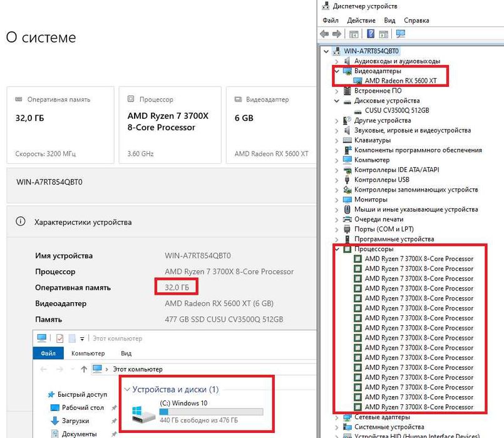Click the blue question-mark Help toolbar icon
The height and width of the screenshot is (438, 504).
tap(371, 33)
